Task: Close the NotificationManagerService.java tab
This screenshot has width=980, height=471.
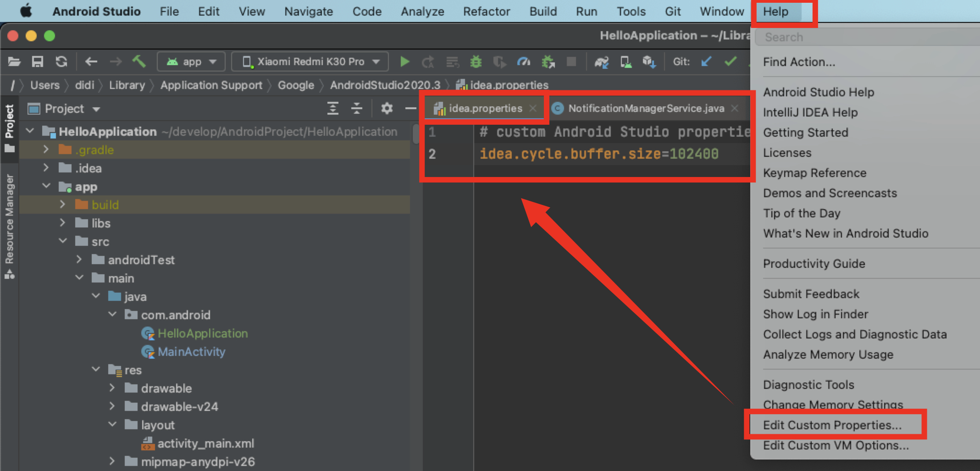Action: pos(735,109)
